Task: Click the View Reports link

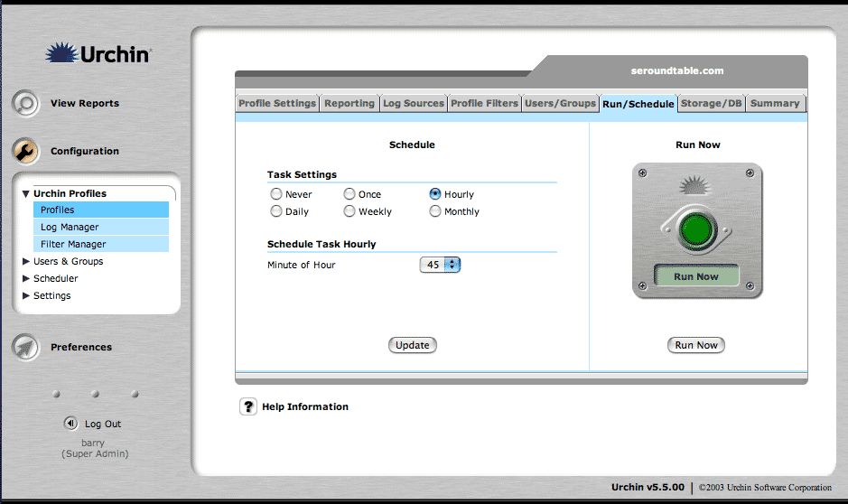Action: coord(85,103)
